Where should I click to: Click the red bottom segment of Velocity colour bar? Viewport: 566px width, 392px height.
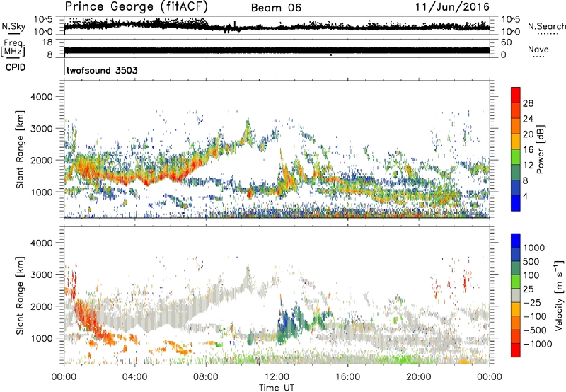(516, 350)
